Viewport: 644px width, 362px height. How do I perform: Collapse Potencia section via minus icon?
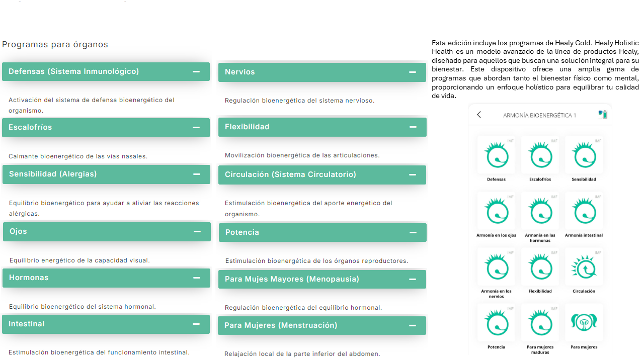pyautogui.click(x=413, y=233)
